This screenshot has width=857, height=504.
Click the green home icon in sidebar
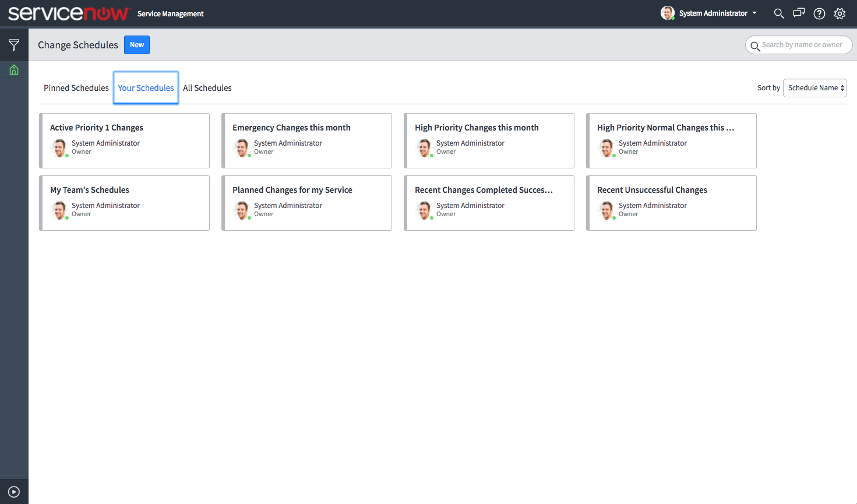coord(14,70)
